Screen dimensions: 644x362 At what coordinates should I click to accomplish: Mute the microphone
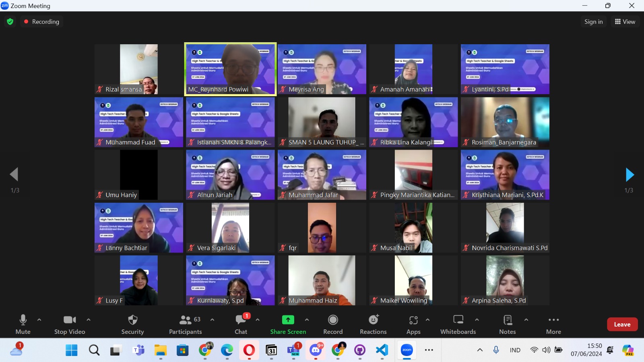[x=23, y=324]
